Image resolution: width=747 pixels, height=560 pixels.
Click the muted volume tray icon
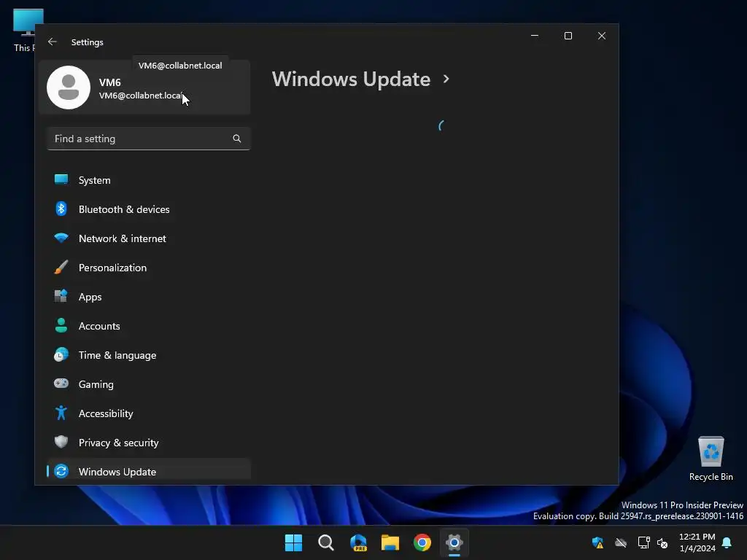[662, 542]
